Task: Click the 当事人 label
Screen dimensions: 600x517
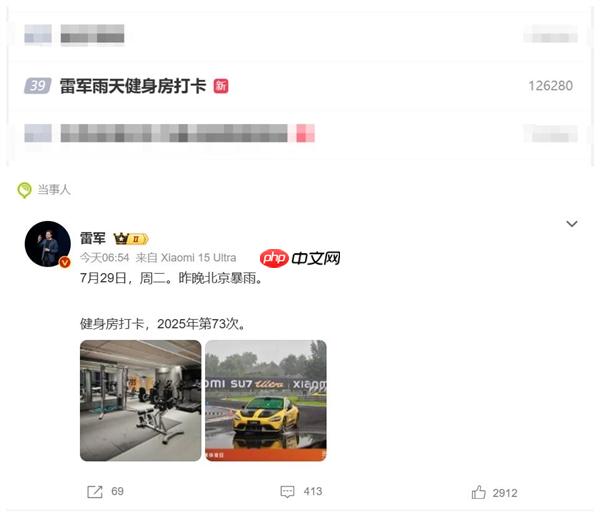Action: [x=54, y=189]
